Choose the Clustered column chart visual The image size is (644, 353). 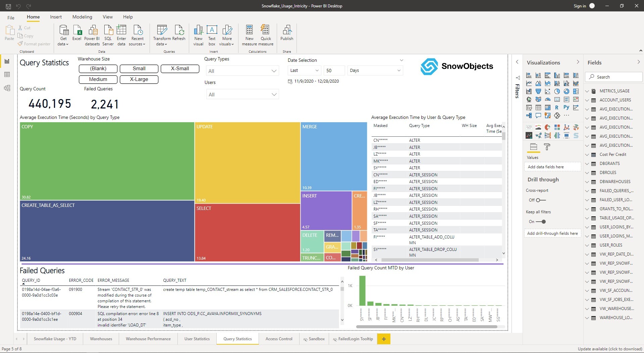[557, 75]
